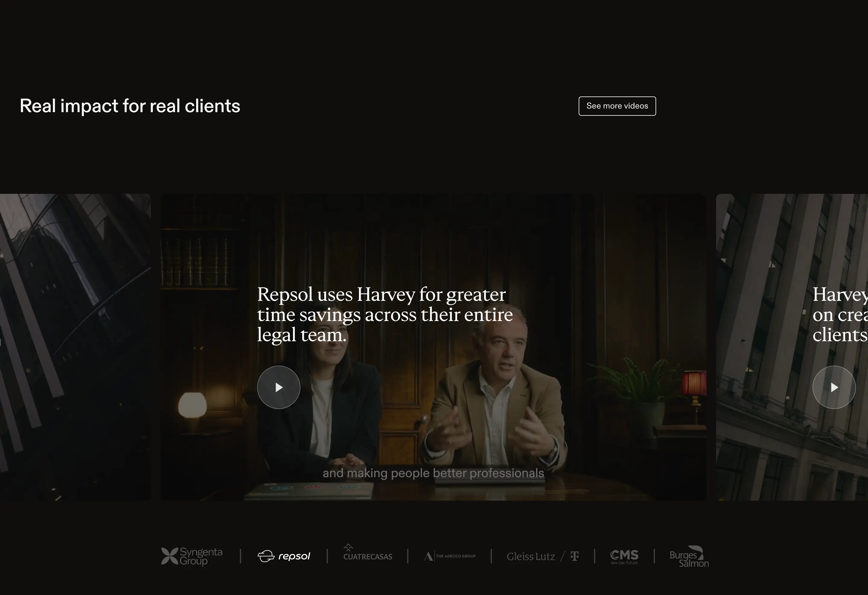
Task: Select the Gleiss Lutz / Telekom logo
Action: click(x=543, y=556)
